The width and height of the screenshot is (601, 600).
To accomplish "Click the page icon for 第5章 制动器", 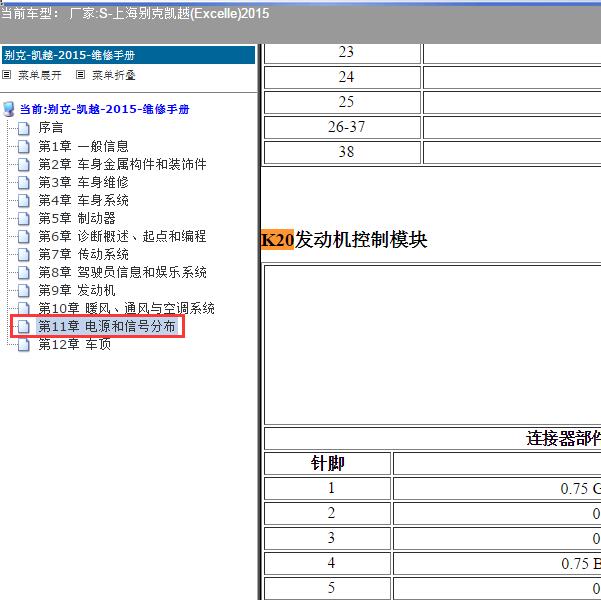I will click(24, 218).
